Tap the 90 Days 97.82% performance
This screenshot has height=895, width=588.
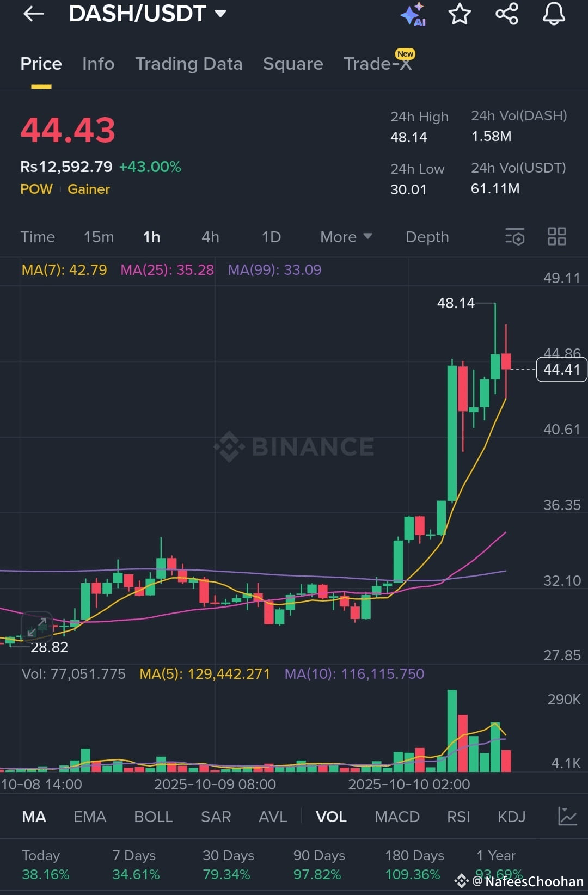tap(319, 865)
